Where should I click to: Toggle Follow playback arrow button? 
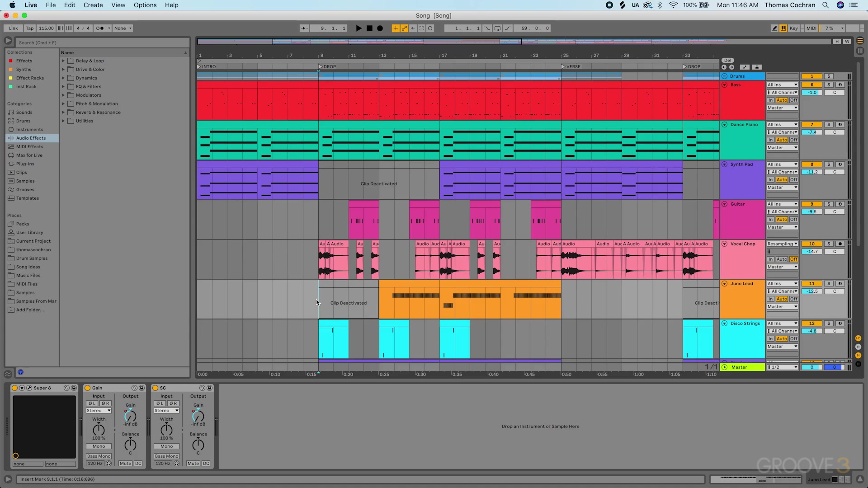coord(305,28)
